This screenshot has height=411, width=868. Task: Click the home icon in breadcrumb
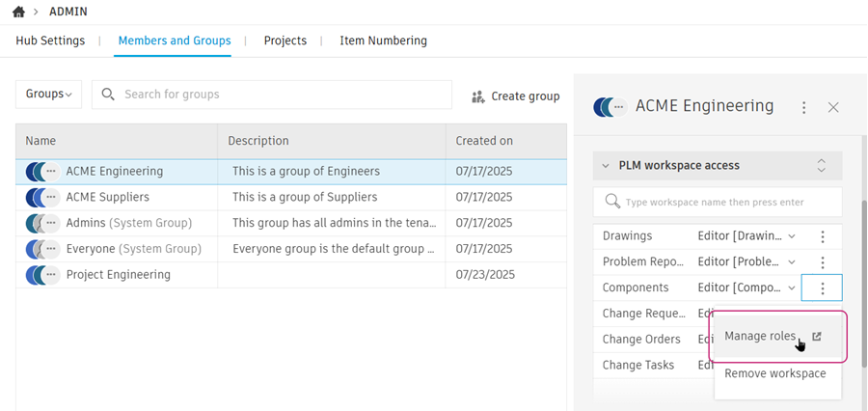click(x=18, y=12)
